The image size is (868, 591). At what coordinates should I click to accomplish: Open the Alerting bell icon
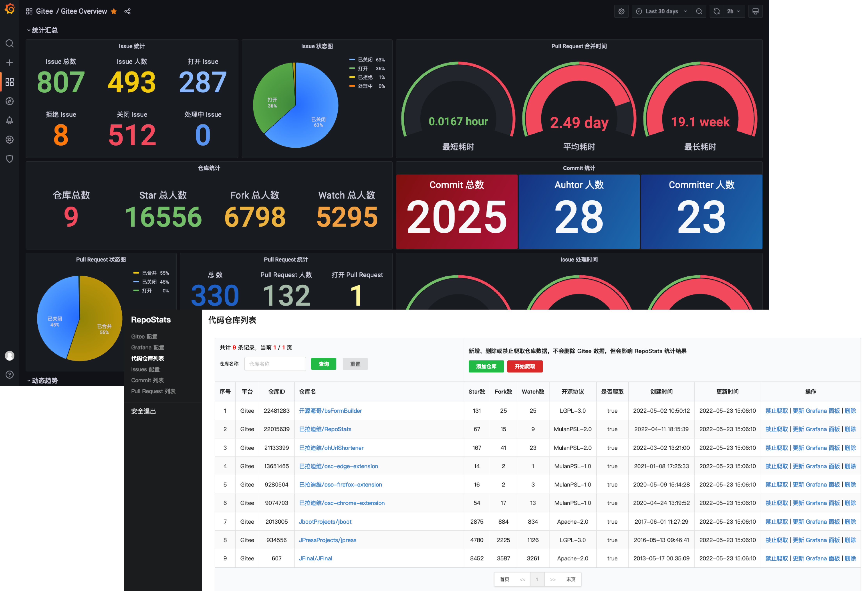tap(10, 120)
